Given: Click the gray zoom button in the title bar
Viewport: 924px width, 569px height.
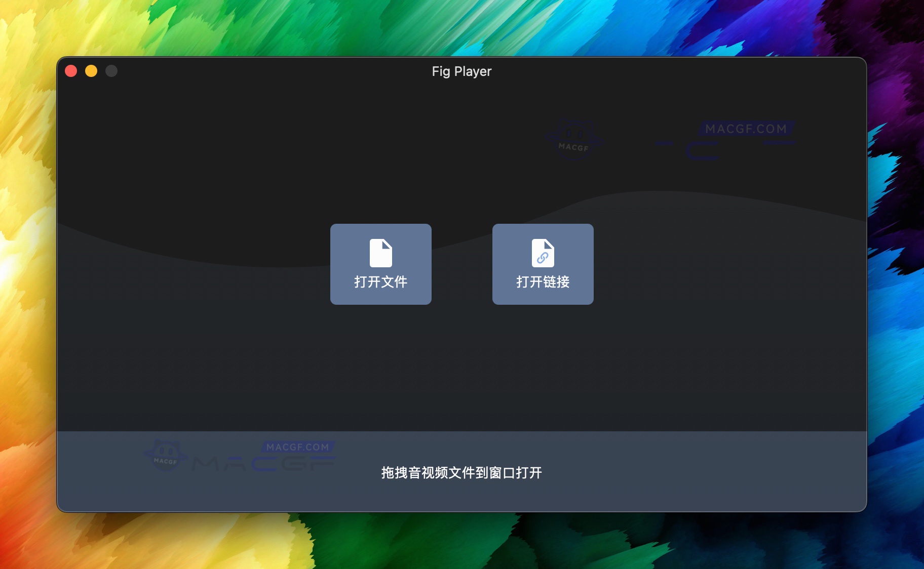Looking at the screenshot, I should [110, 71].
